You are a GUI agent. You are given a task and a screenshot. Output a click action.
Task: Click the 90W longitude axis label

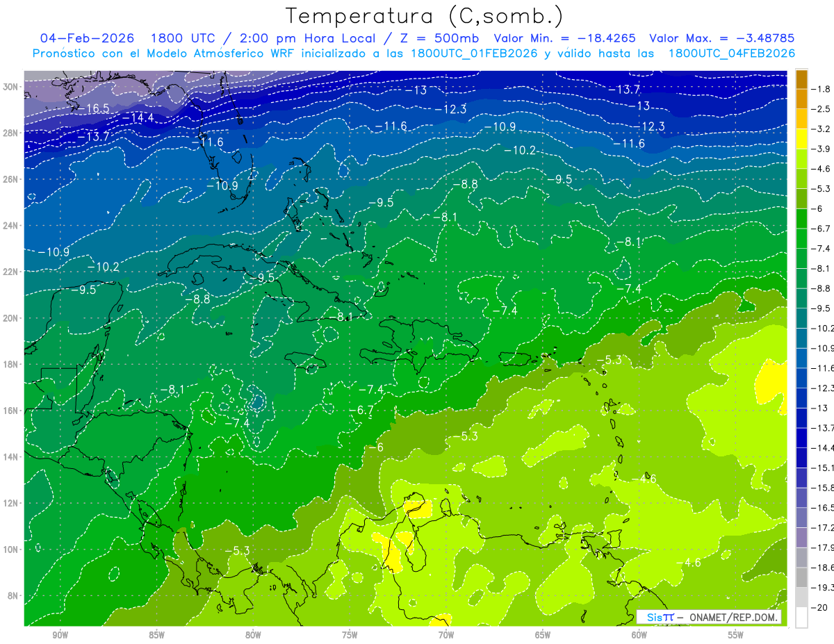(60, 635)
